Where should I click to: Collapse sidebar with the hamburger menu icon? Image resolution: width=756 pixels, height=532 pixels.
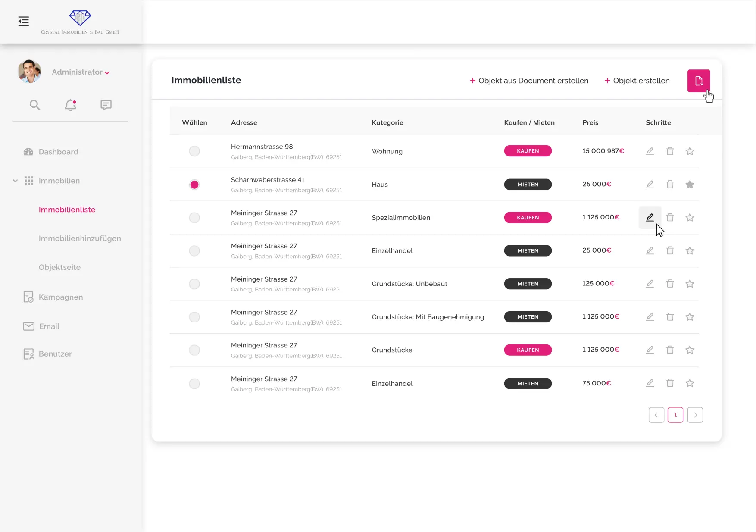coord(24,21)
